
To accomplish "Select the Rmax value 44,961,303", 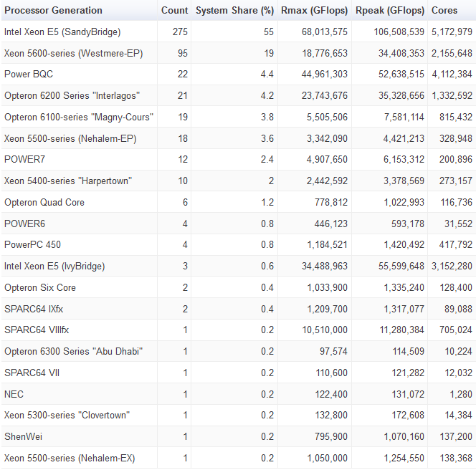I will (325, 74).
